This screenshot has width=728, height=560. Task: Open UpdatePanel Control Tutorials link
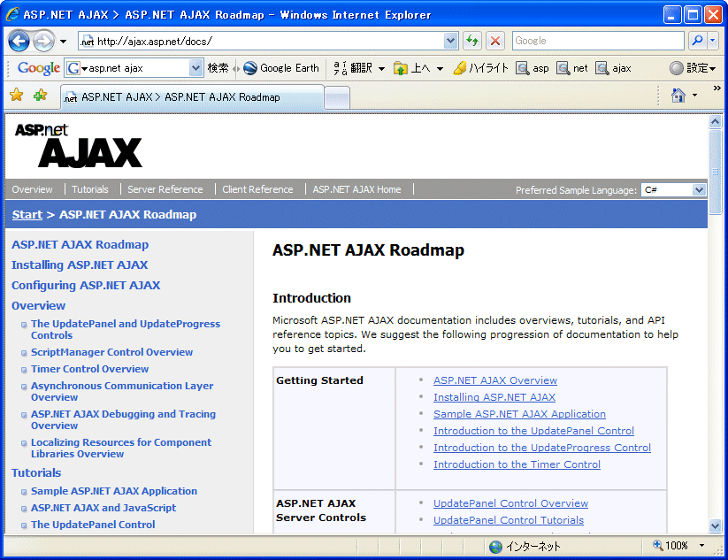point(509,519)
